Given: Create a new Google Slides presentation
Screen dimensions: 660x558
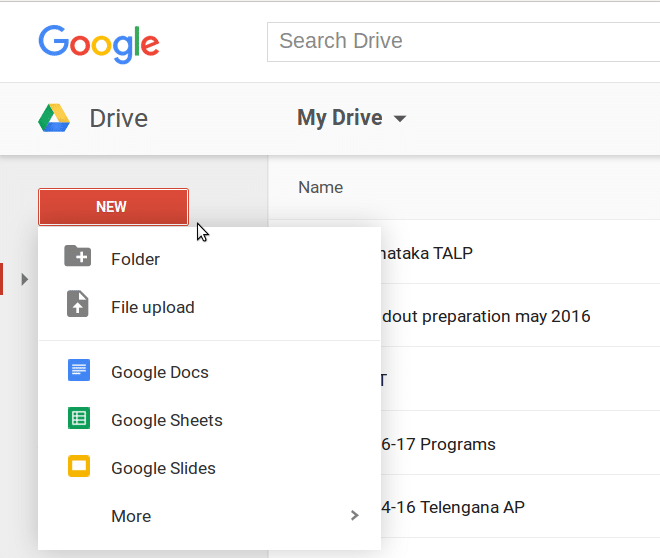Looking at the screenshot, I should pyautogui.click(x=209, y=468).
